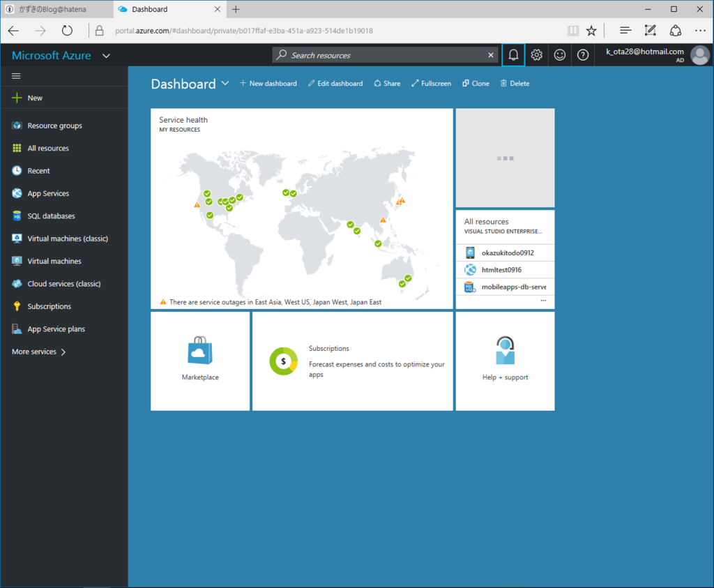
Task: Switch to the かずきのBlog@hatena tab
Action: click(x=56, y=9)
